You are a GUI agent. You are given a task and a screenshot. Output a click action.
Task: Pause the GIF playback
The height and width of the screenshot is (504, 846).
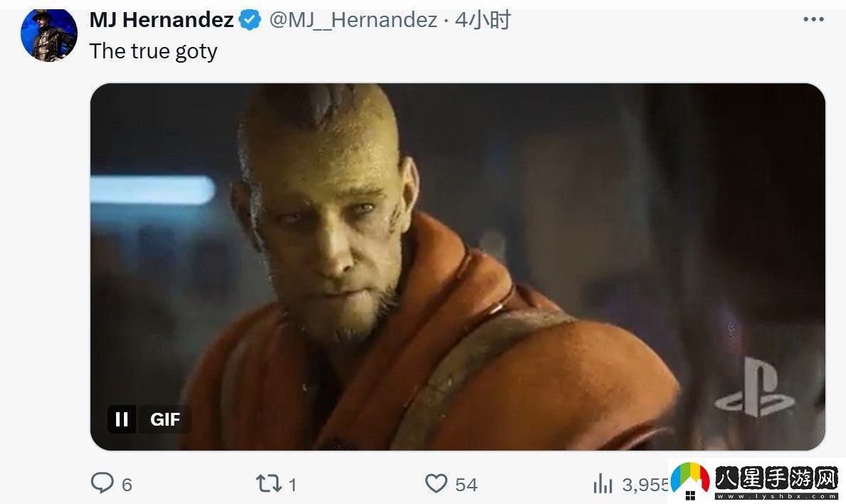[122, 419]
